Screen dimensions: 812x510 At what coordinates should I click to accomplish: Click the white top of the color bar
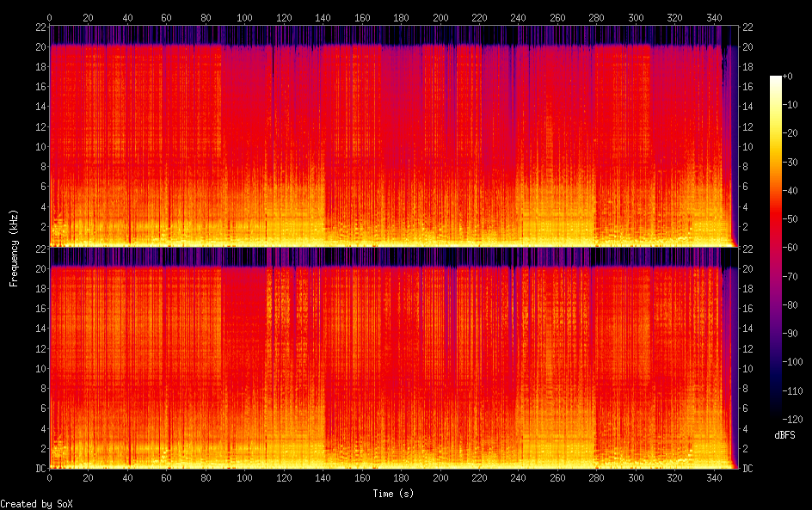[x=776, y=79]
